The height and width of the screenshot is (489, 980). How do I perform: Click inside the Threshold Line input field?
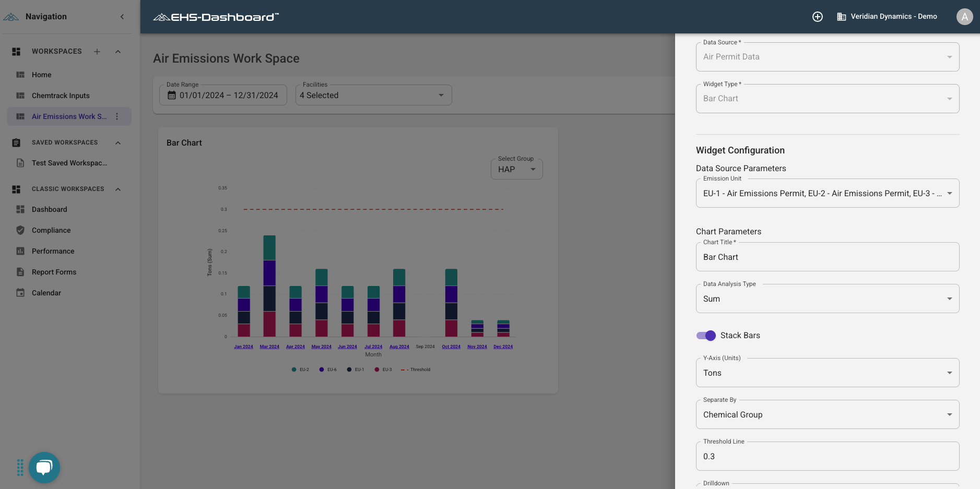coord(826,456)
